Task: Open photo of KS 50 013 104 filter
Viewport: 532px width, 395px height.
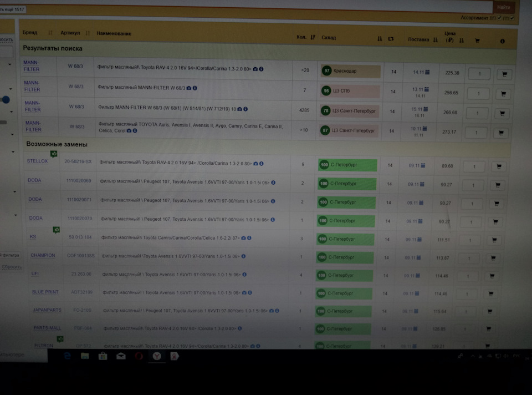Action: [243, 238]
